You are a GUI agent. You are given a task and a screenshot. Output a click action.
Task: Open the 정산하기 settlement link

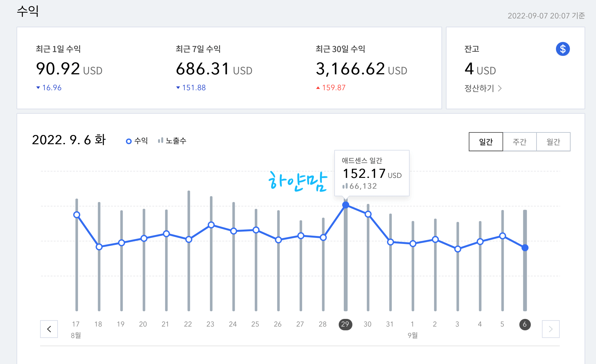479,89
